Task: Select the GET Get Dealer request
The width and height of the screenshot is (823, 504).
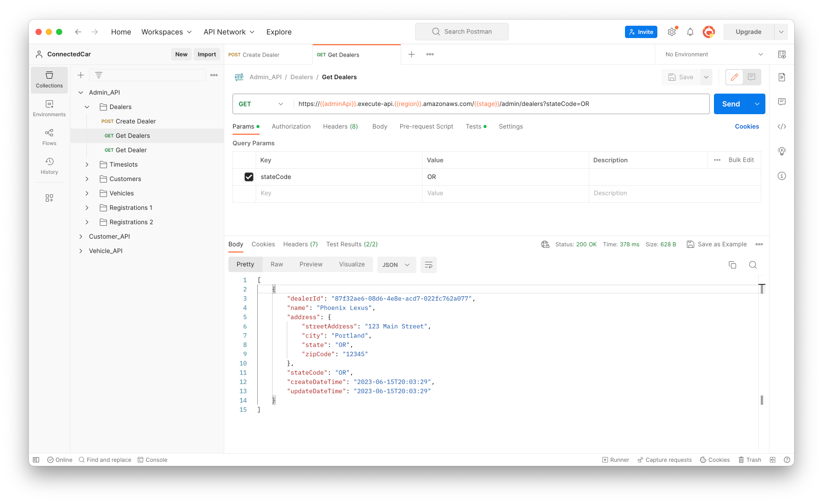Action: (x=147, y=150)
